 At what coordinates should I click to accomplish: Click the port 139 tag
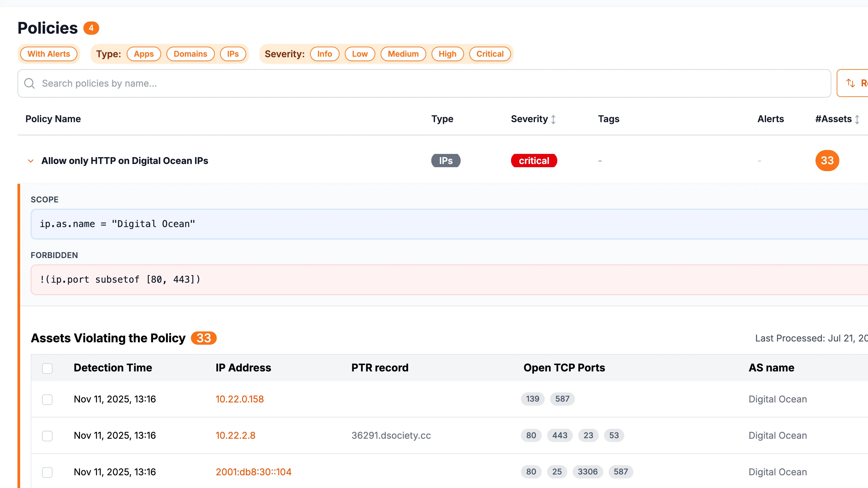(x=533, y=399)
